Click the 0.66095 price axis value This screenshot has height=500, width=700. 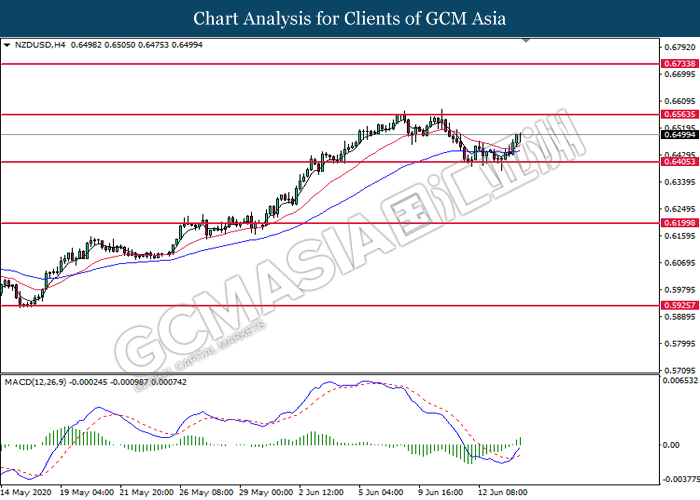[x=679, y=101]
